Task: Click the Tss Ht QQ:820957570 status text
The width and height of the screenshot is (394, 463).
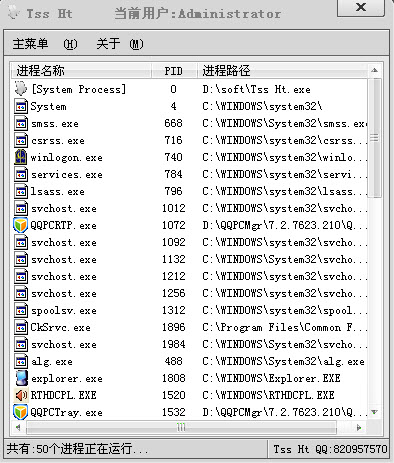Action: click(330, 449)
